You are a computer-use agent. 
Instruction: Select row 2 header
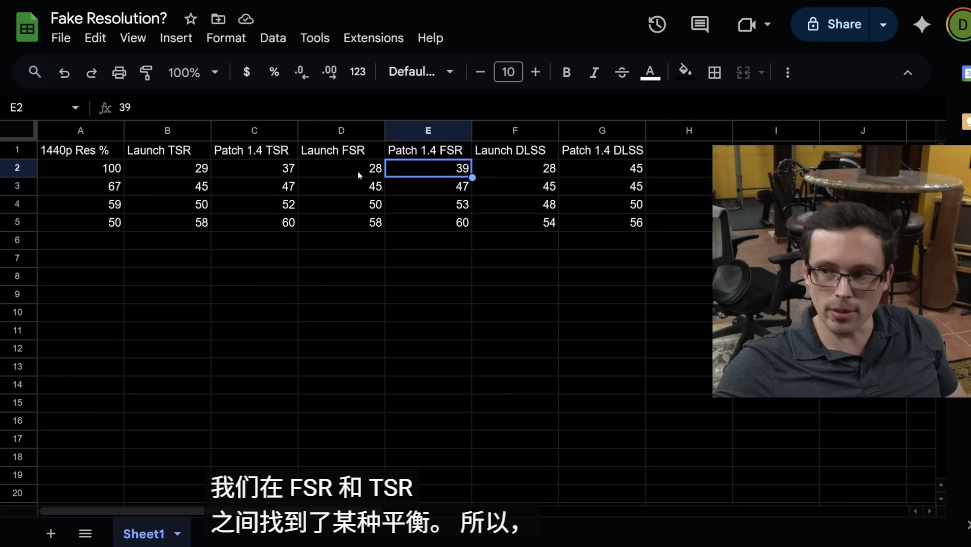click(x=17, y=168)
